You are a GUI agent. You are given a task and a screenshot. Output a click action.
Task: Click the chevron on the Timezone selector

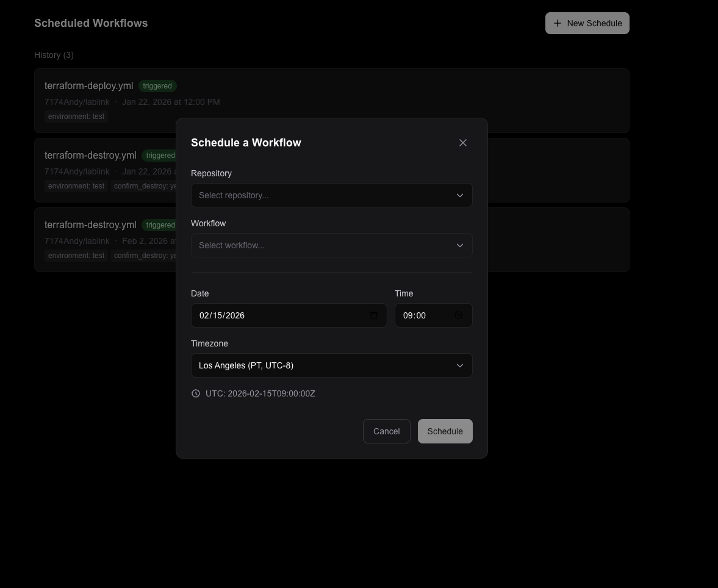(460, 365)
